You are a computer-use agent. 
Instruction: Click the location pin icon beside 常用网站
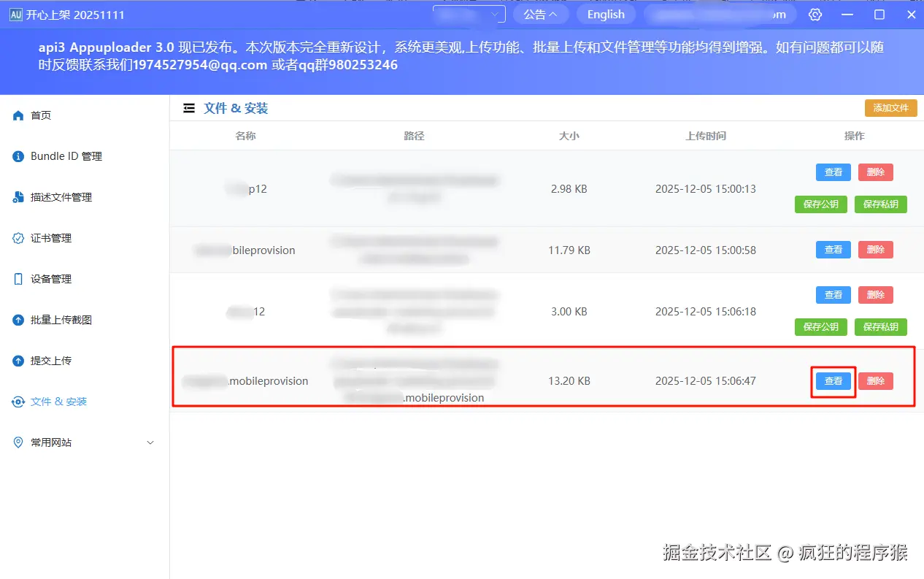tap(19, 442)
